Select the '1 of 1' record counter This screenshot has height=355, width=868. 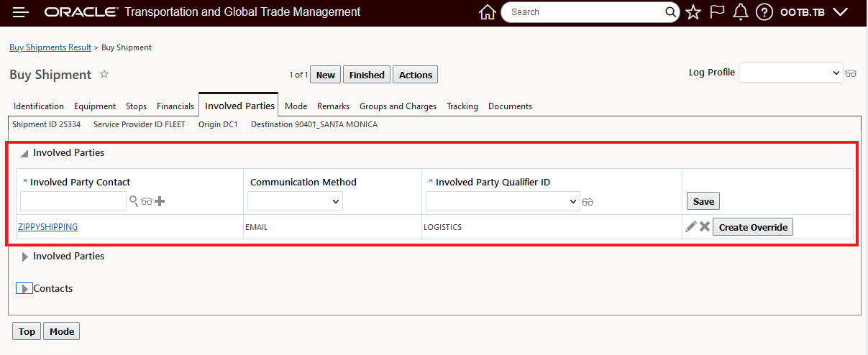(x=298, y=75)
